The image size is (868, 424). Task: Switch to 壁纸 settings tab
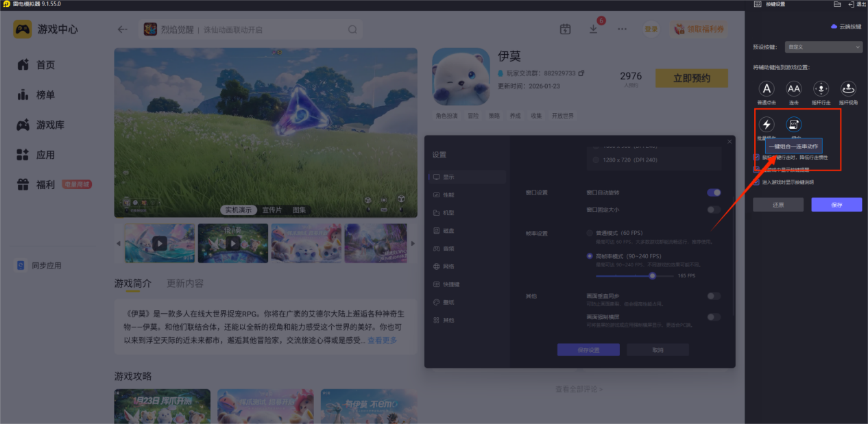[x=466, y=301]
